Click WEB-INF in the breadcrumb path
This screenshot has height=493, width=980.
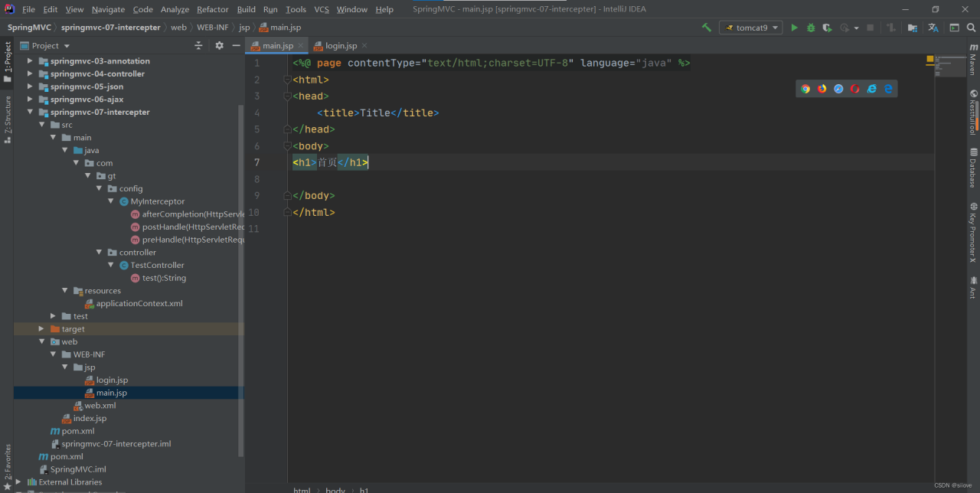coord(212,28)
